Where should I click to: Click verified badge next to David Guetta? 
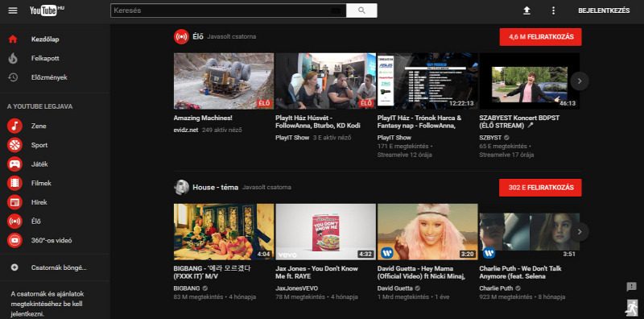click(x=418, y=288)
